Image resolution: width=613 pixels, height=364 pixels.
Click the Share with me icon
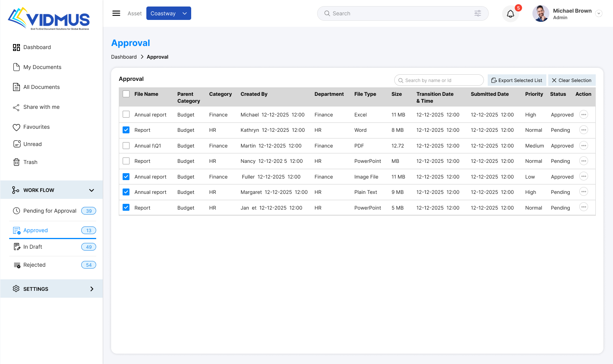16,107
